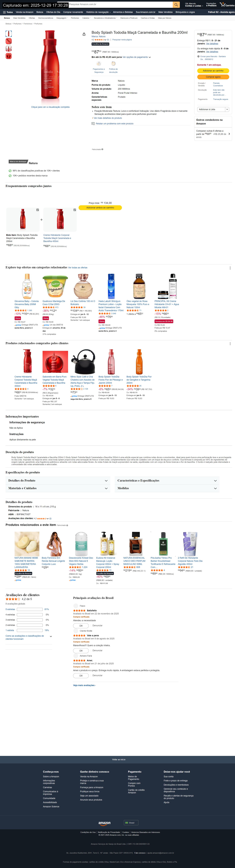
Task: Expand the Medidas specifications section
Action: (x=167, y=488)
